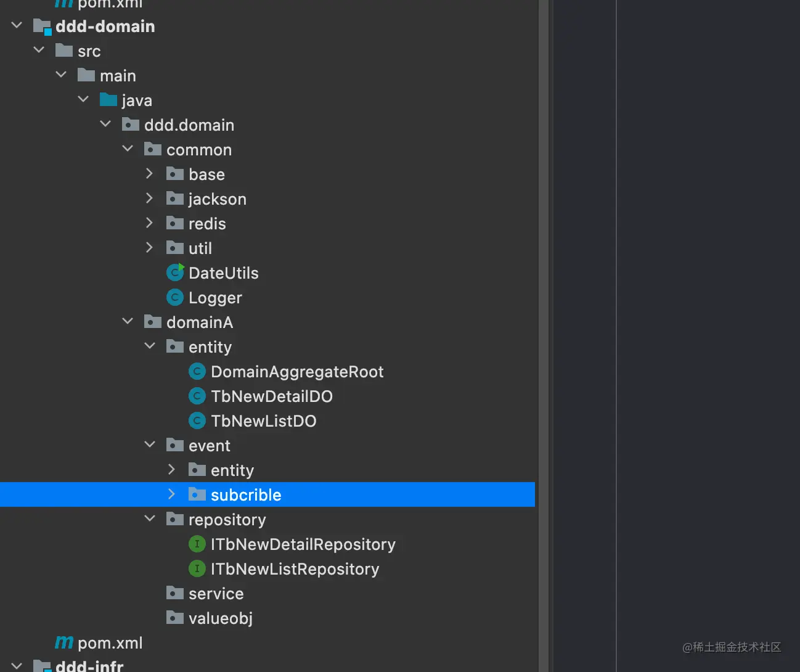Collapse the ddd-domain module node
This screenshot has width=800, height=672.
pyautogui.click(x=17, y=25)
